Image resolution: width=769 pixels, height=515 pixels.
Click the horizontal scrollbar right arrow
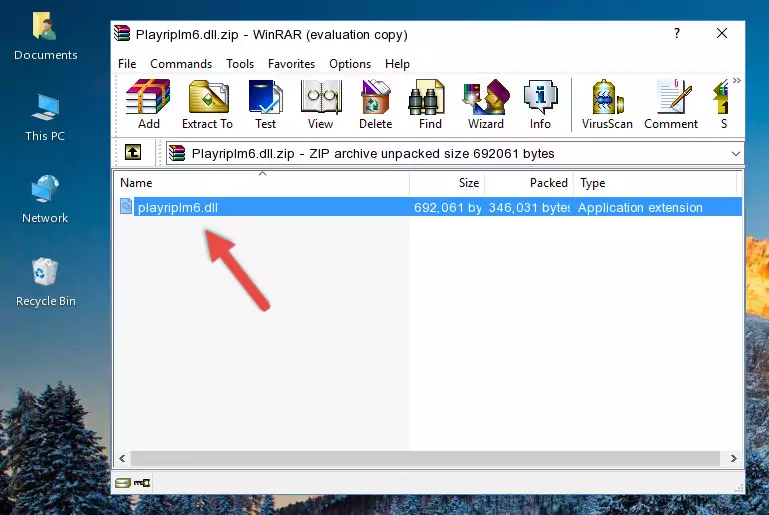pos(734,459)
